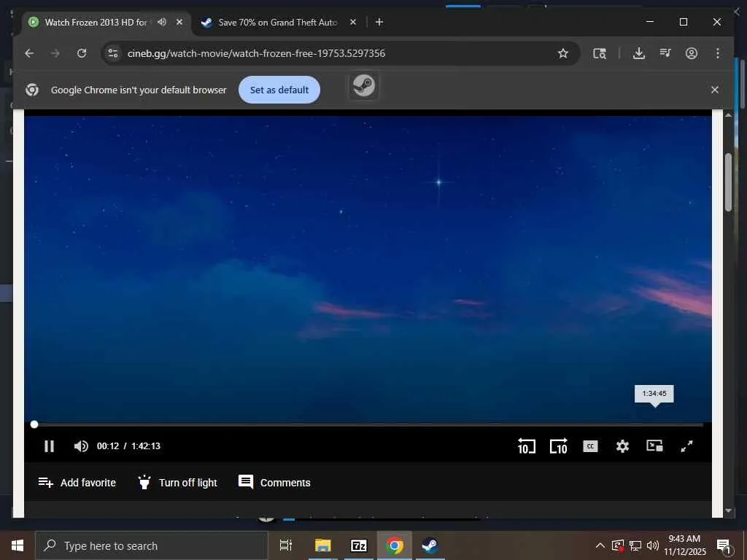
Task: Rewind the video 10 seconds
Action: point(527,446)
